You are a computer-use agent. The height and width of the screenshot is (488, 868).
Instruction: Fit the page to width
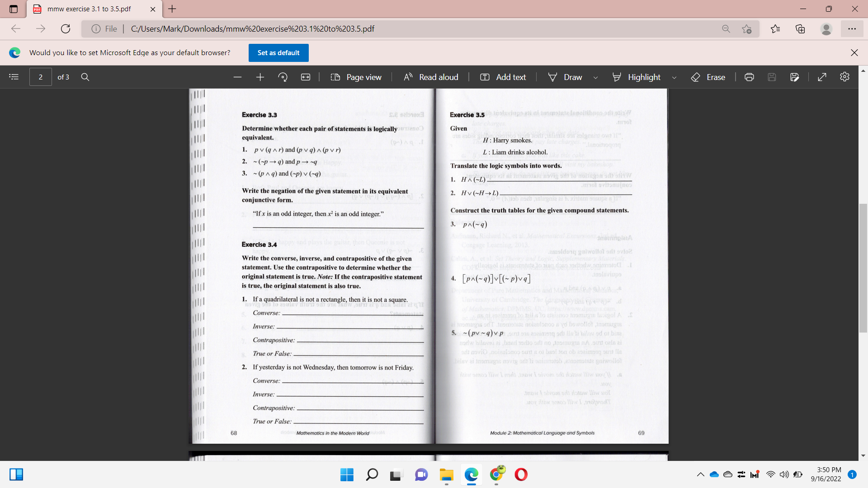click(306, 77)
